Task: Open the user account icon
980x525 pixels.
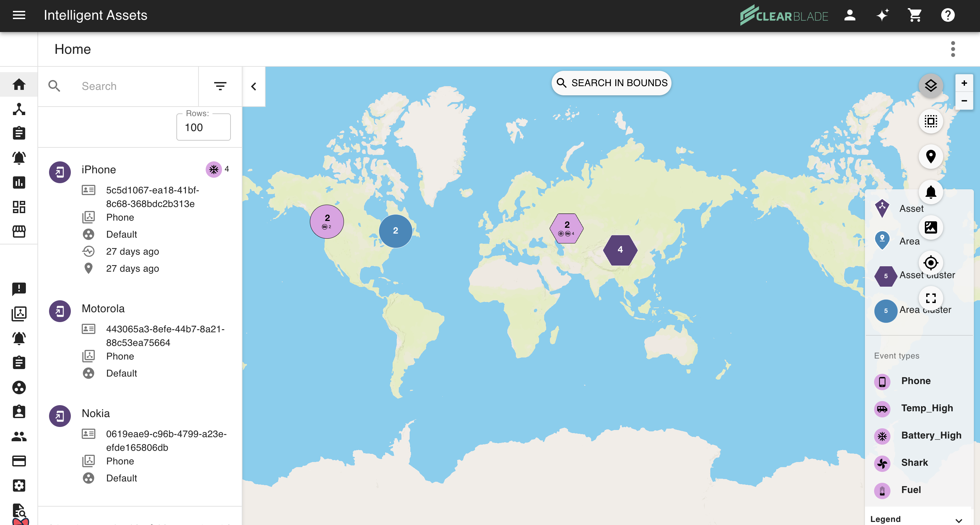Action: [x=850, y=15]
